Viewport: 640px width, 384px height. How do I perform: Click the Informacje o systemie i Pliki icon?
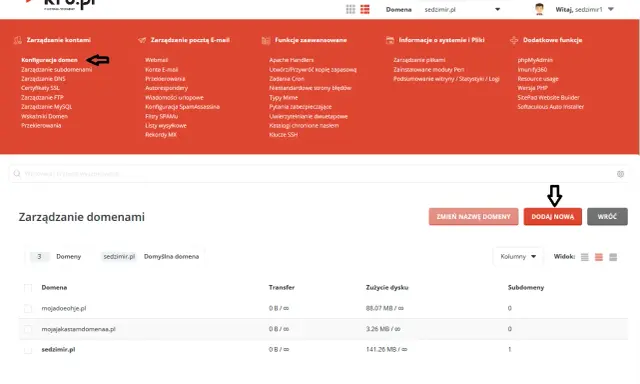coord(390,40)
